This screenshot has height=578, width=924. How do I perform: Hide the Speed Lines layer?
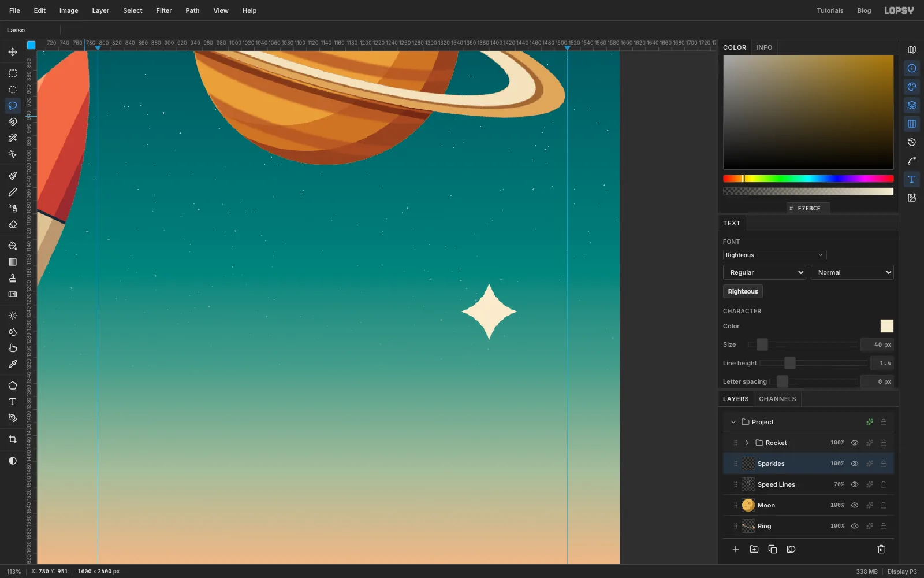855,484
